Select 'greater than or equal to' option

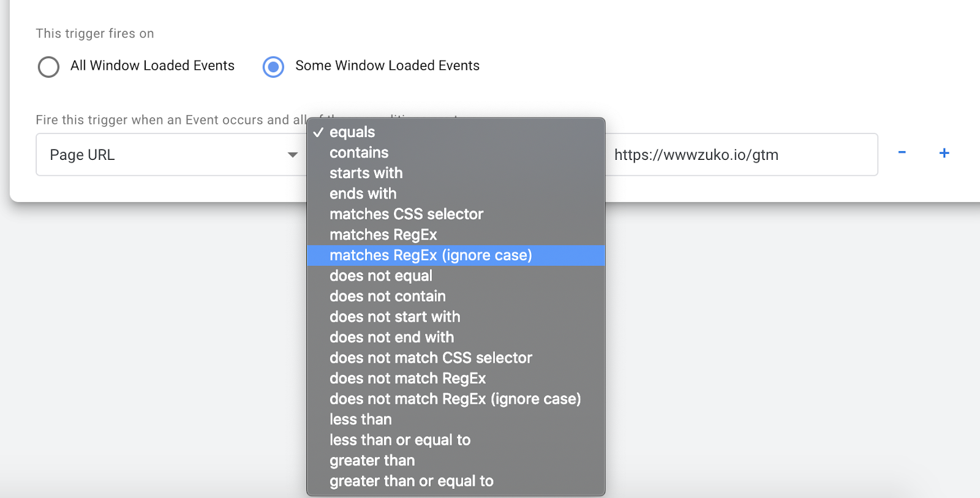click(x=411, y=481)
